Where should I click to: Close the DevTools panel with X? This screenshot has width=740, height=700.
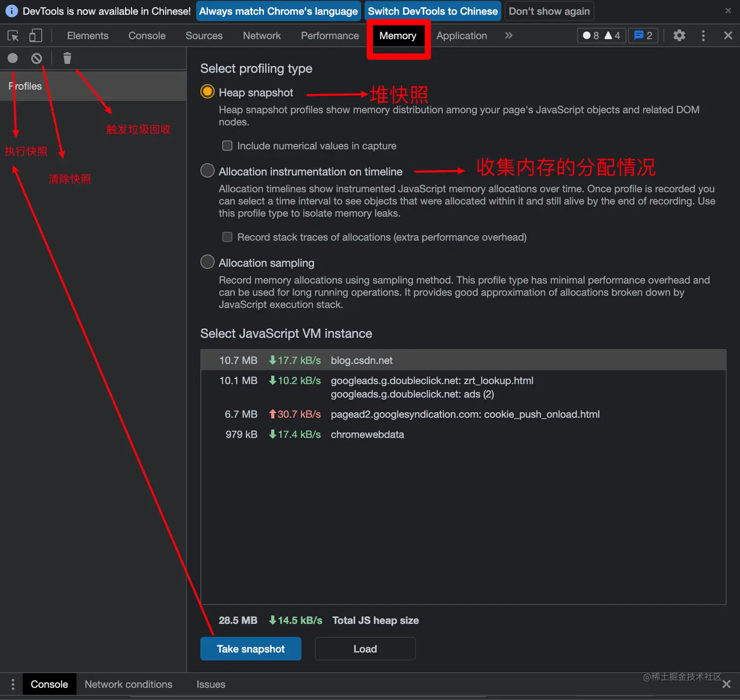[x=728, y=35]
